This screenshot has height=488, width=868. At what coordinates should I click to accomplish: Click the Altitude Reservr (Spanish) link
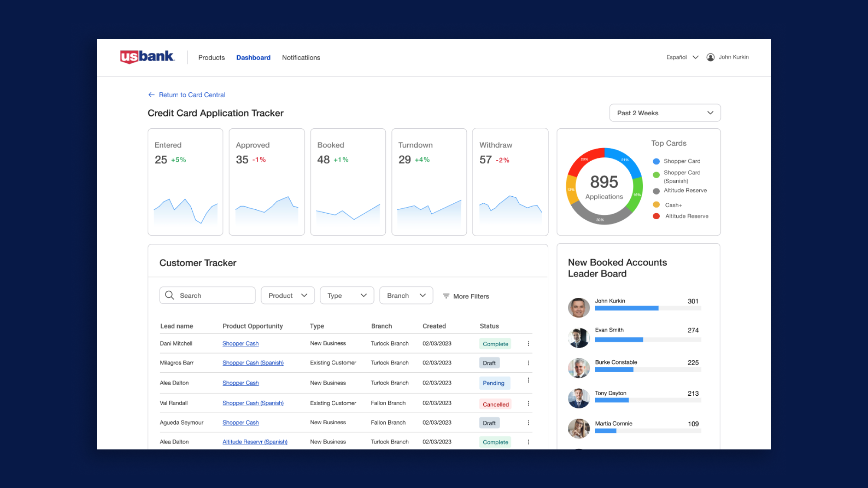(255, 442)
